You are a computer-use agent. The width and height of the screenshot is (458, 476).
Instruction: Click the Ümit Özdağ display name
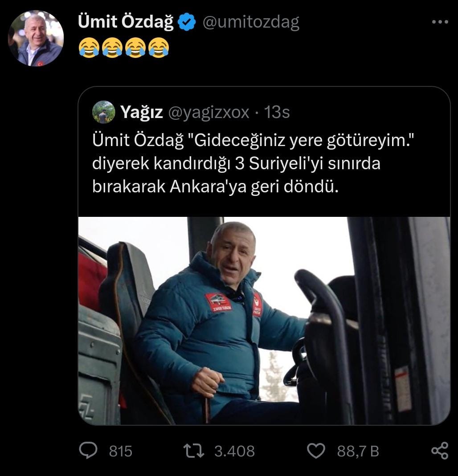(126, 22)
